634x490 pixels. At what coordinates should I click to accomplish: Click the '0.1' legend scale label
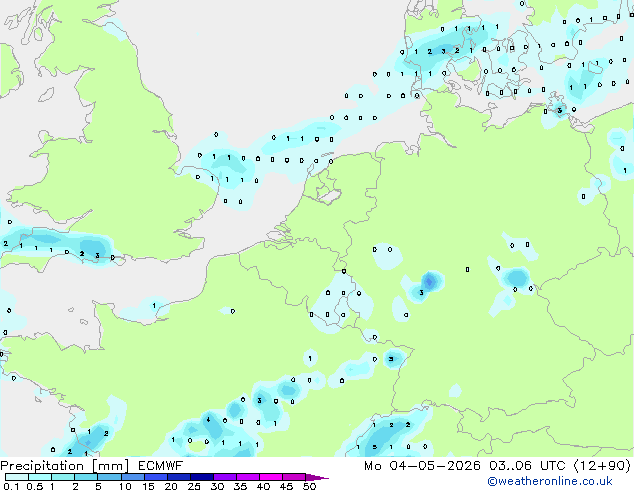point(11,486)
